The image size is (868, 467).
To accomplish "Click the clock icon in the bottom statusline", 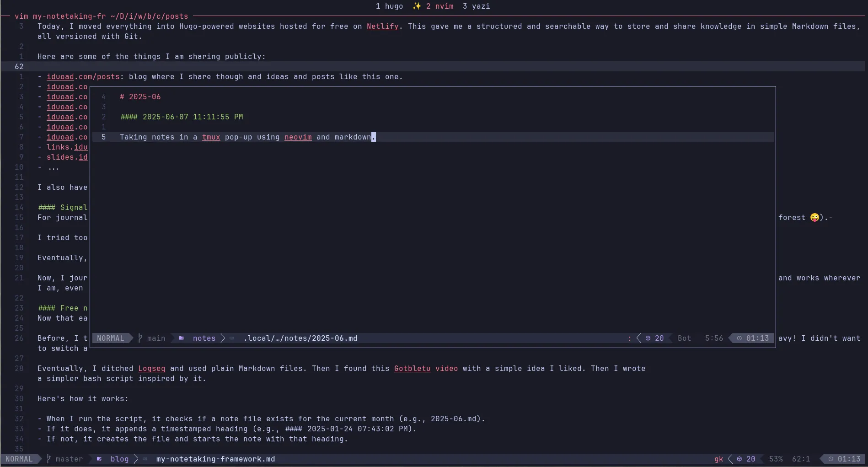I will [x=830, y=459].
